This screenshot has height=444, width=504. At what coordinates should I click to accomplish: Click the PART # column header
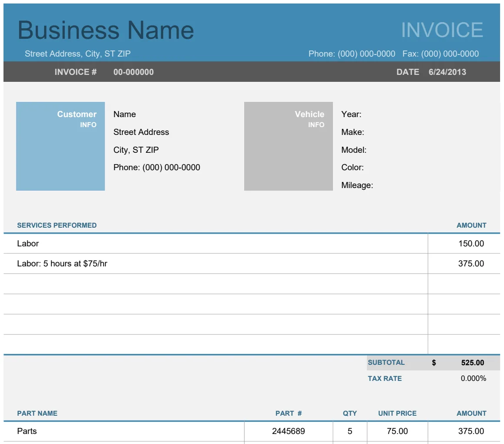[288, 414]
